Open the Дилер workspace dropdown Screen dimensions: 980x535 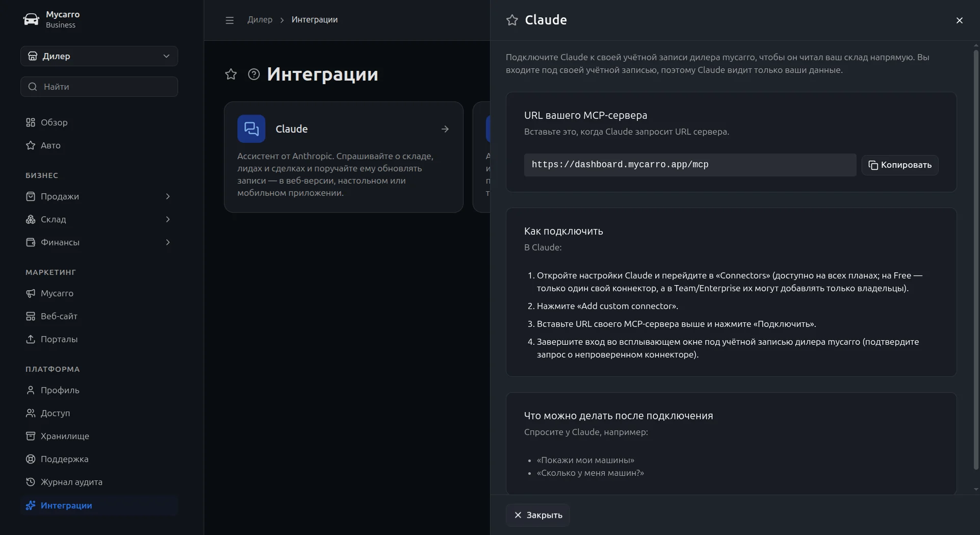point(99,56)
